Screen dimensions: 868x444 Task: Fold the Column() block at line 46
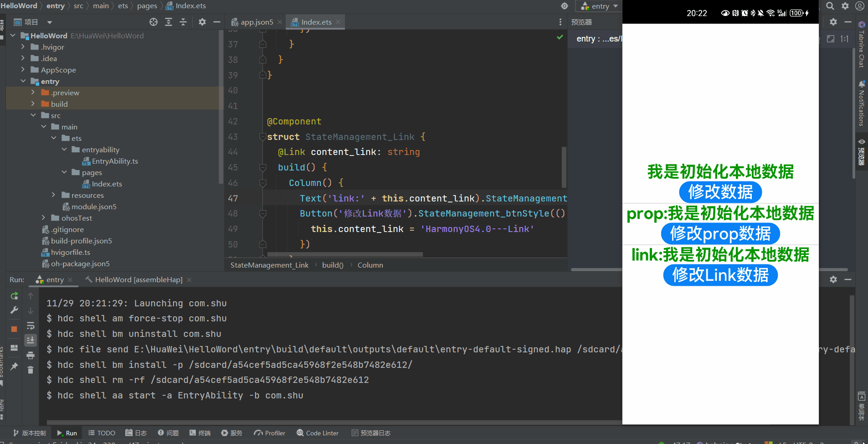tap(263, 183)
